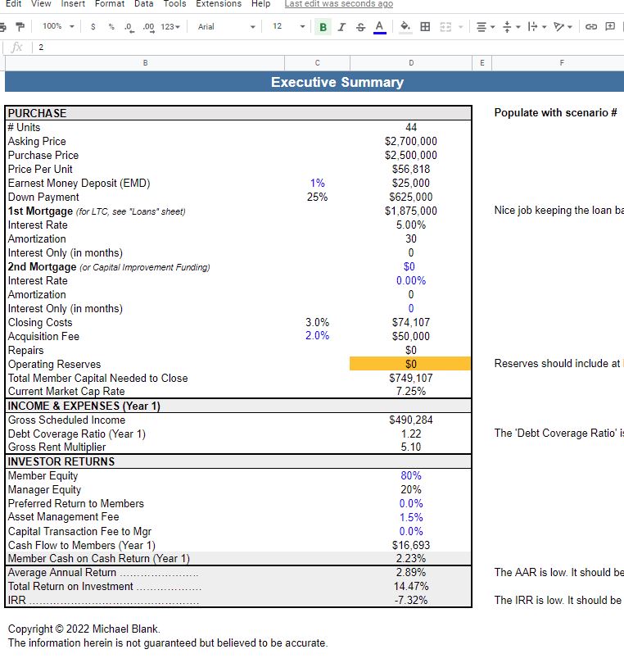Select Debt Coverage Ratio value 1.22
This screenshot has height=672, width=624.
click(411, 434)
